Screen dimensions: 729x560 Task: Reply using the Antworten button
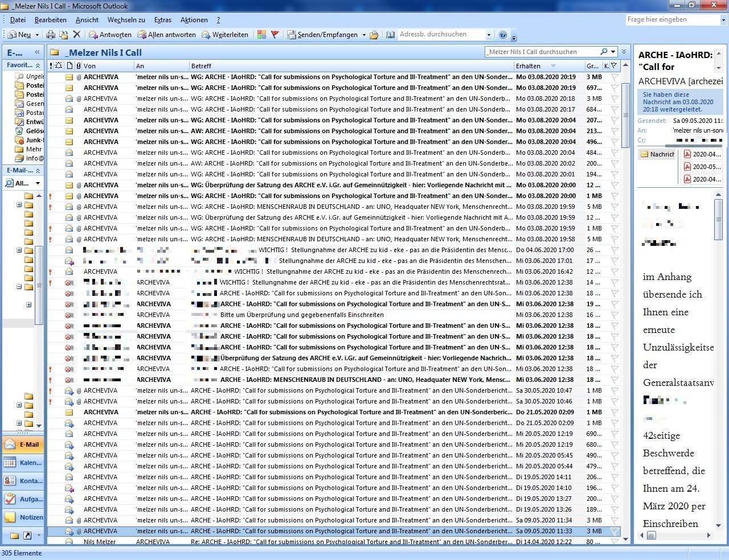[110, 35]
